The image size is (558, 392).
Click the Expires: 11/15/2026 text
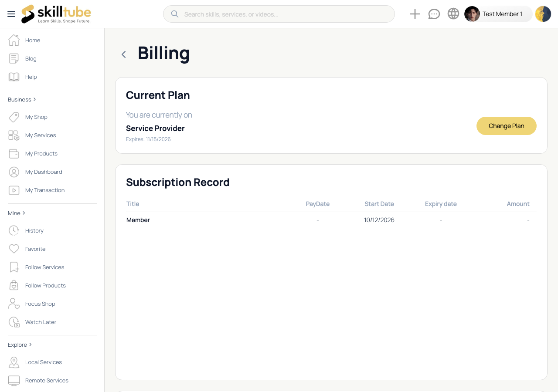click(148, 139)
